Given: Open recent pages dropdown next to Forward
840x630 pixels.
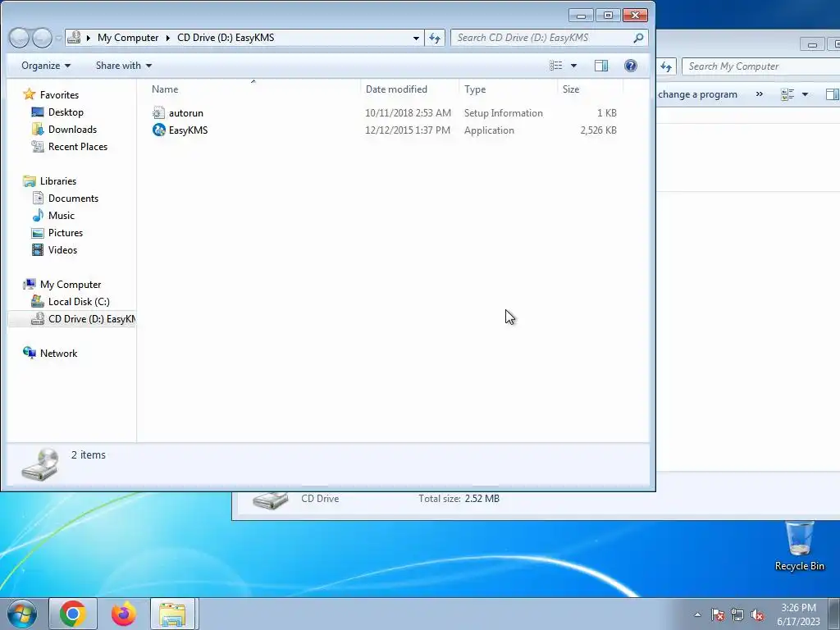Looking at the screenshot, I should click(x=58, y=38).
